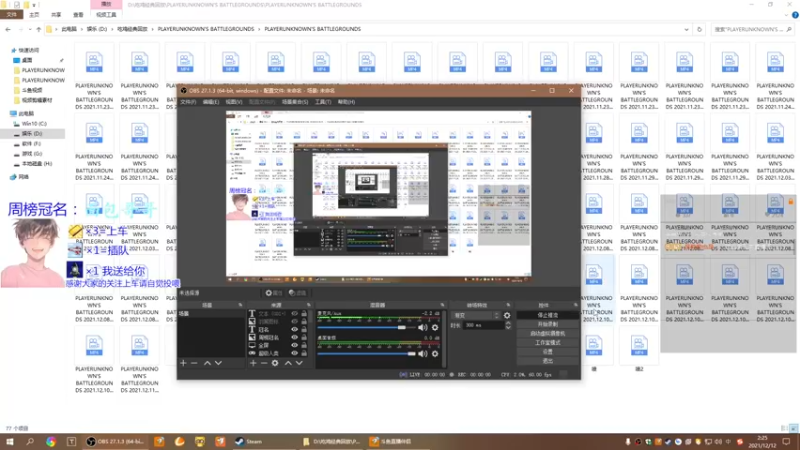800x450 pixels.
Task: Switch to Explorer 查看 ribbon tab
Action: (x=78, y=15)
